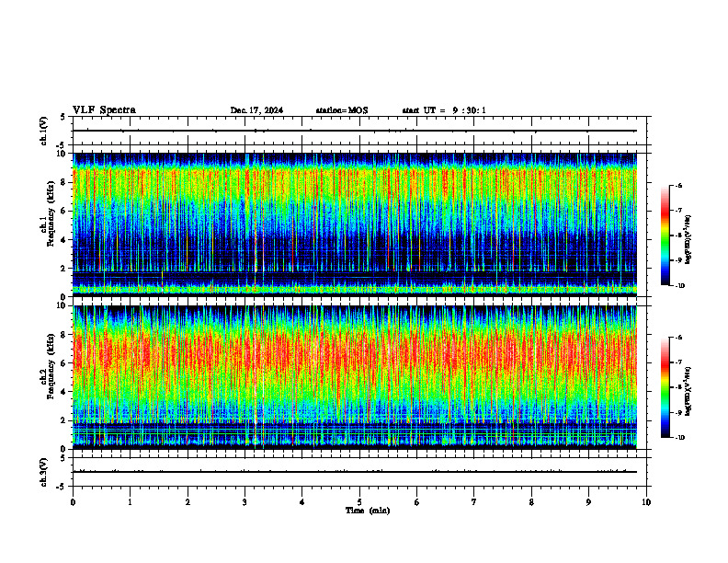Viewport: 728px width, 563px height.
Task: Select the "Dec. 17, 2024" date label
Action: [256, 110]
